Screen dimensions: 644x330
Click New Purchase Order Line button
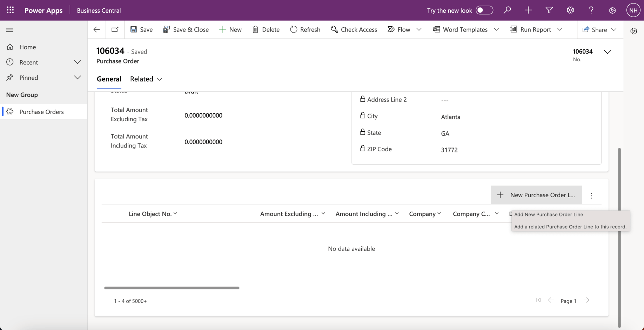536,195
